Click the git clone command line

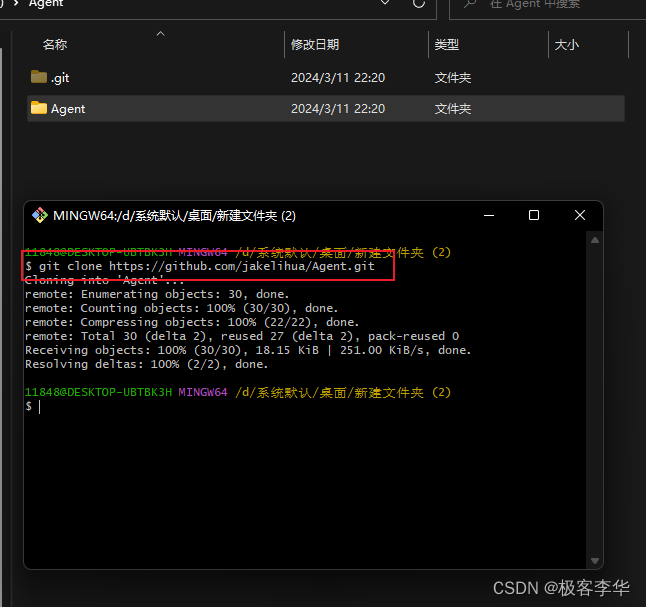200,266
